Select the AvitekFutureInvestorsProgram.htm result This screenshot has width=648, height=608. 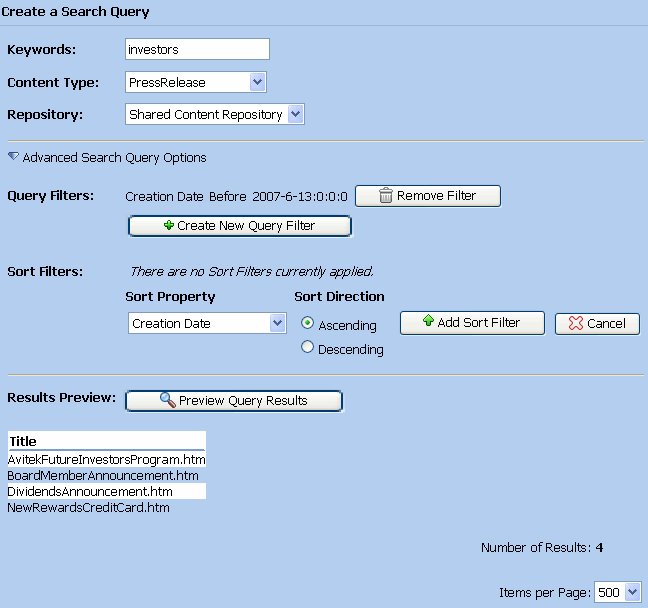[x=107, y=460]
